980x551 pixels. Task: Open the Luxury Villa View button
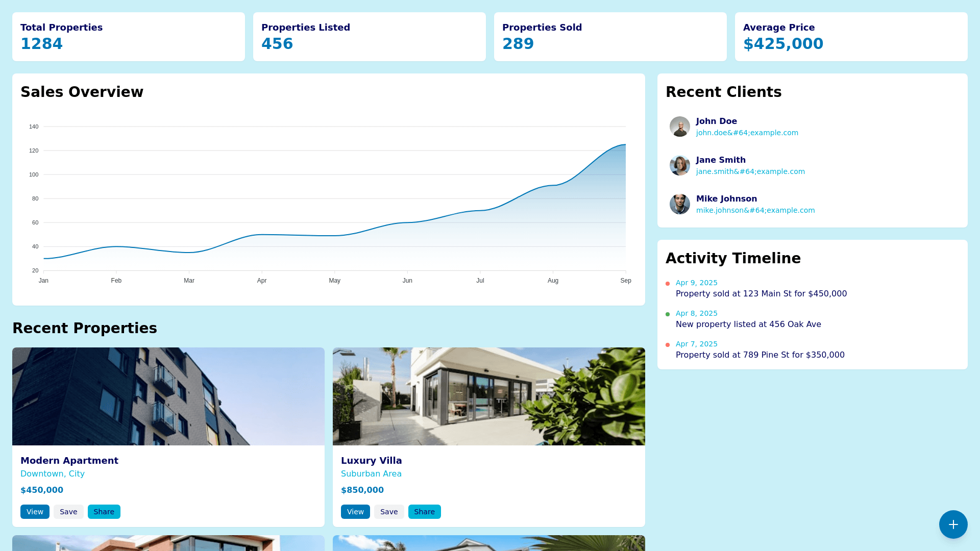tap(355, 512)
